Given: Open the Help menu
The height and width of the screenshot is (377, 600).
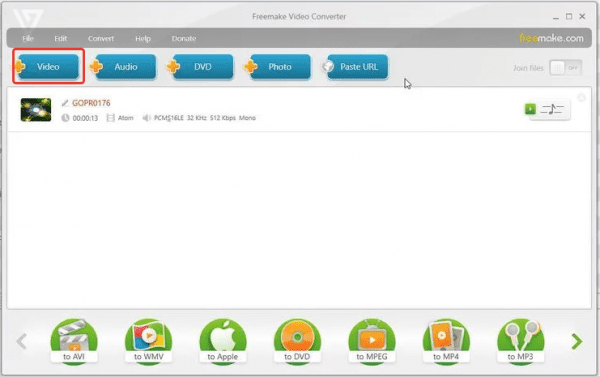Looking at the screenshot, I should (143, 38).
